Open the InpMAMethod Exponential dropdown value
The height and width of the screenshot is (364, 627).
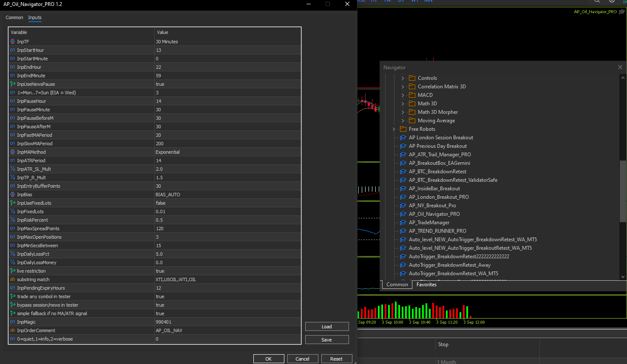pos(167,152)
